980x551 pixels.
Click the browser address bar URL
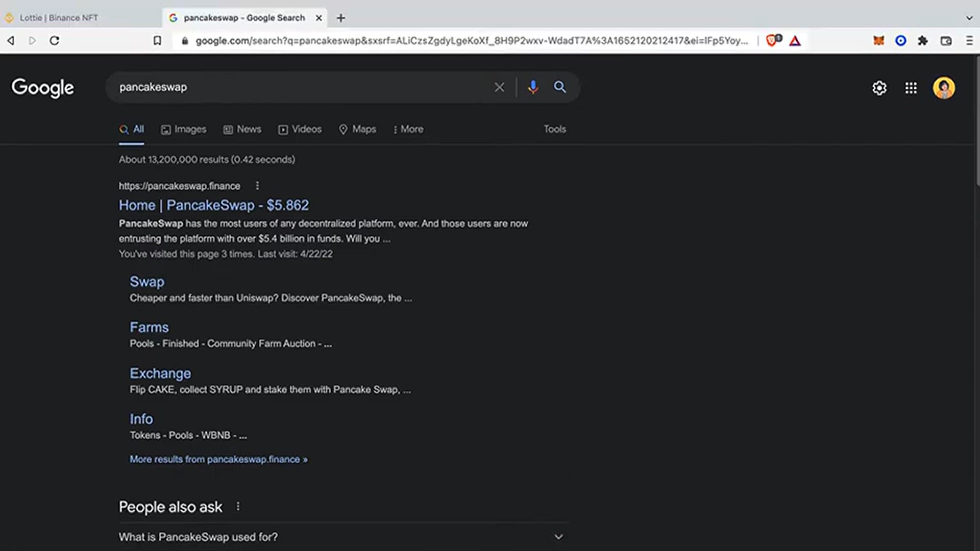pyautogui.click(x=472, y=41)
